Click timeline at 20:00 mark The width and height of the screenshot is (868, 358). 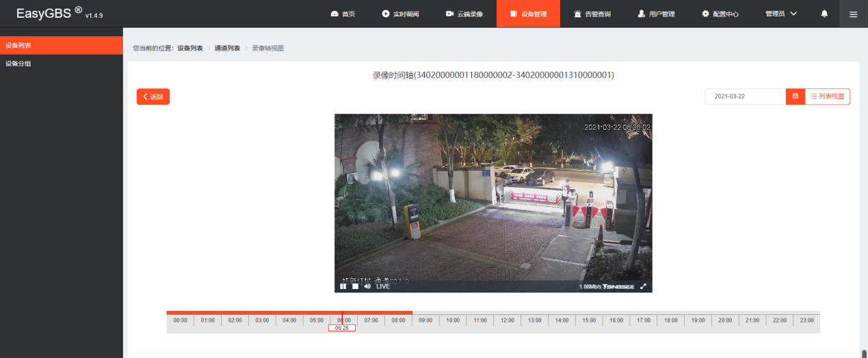[725, 320]
